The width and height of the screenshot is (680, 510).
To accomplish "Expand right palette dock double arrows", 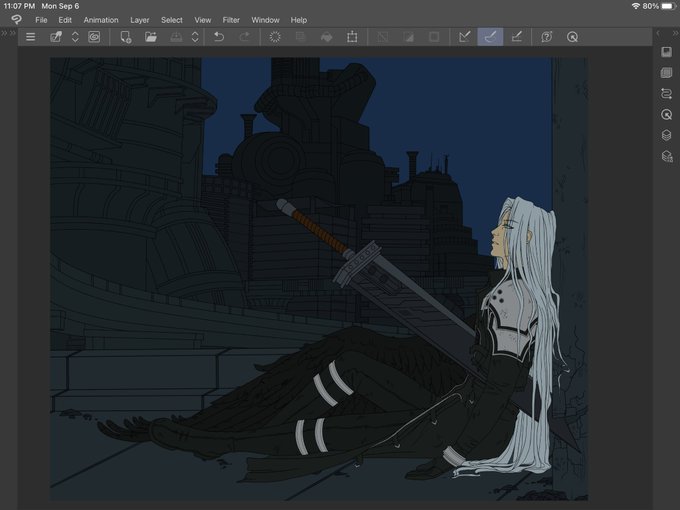I will (x=675, y=33).
